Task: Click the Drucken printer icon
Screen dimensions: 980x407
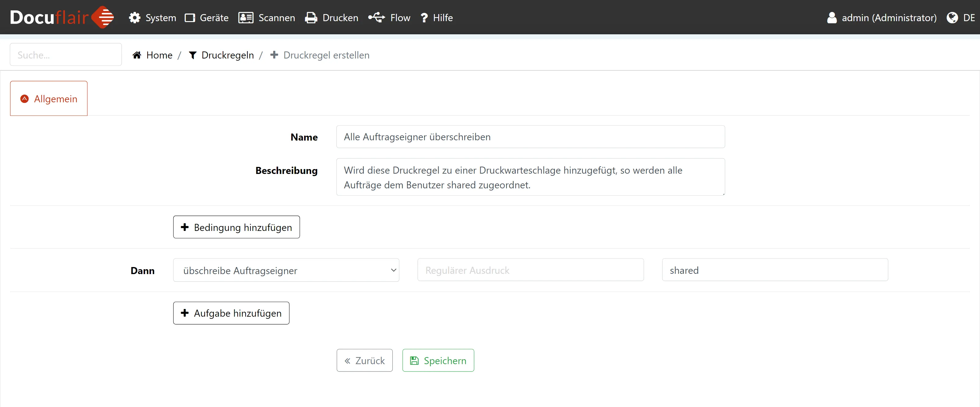Action: tap(311, 18)
